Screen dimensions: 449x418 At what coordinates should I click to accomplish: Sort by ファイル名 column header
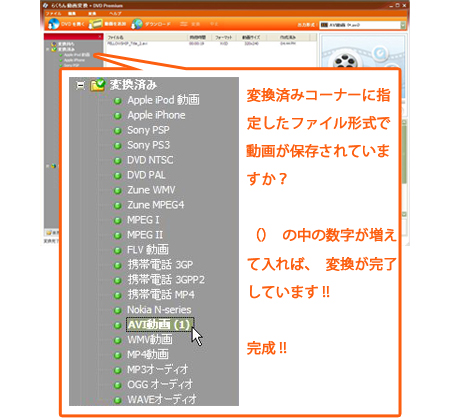pyautogui.click(x=146, y=37)
